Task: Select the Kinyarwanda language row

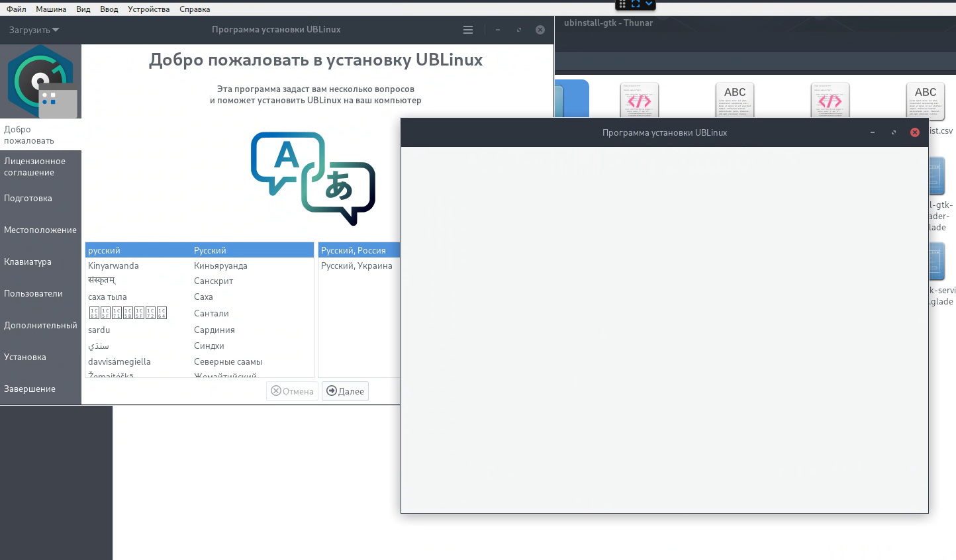Action: [199, 265]
